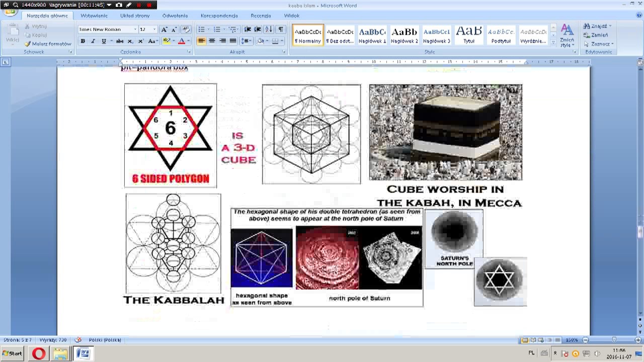Toggle superscript formatting

click(141, 41)
